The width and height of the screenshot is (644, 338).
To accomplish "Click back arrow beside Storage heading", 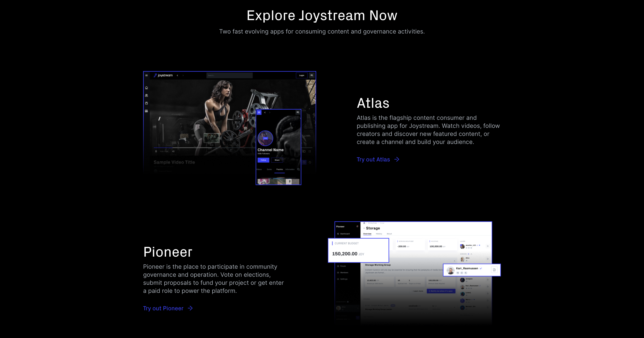I will coord(364,228).
